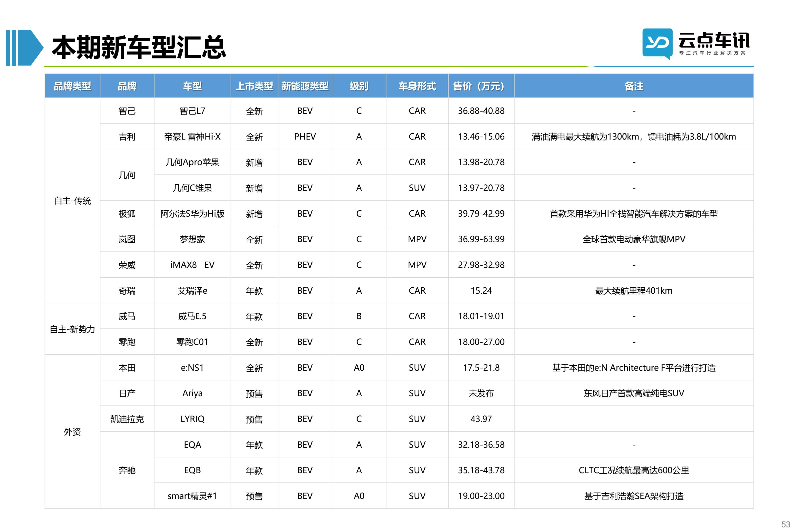Select the 智己L7 model cell
This screenshot has height=532, width=798.
pyautogui.click(x=192, y=111)
